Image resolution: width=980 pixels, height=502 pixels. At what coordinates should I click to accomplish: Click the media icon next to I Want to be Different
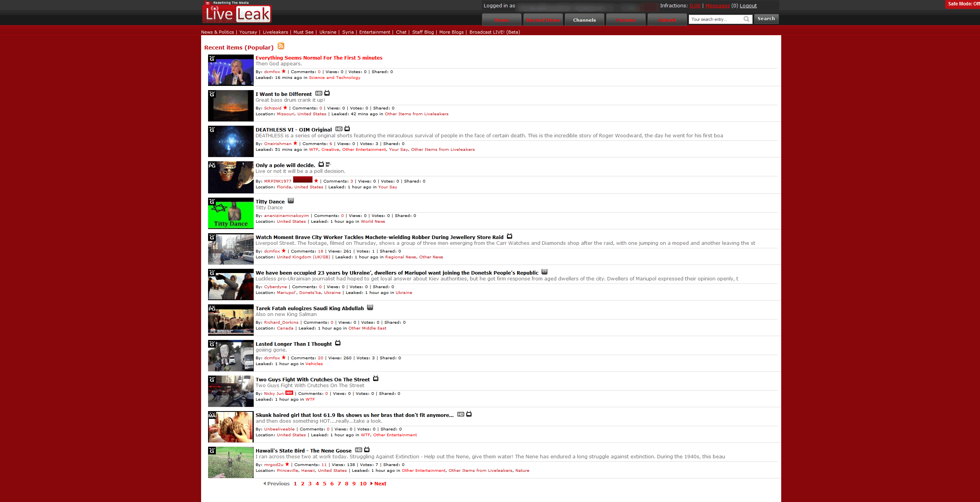327,93
